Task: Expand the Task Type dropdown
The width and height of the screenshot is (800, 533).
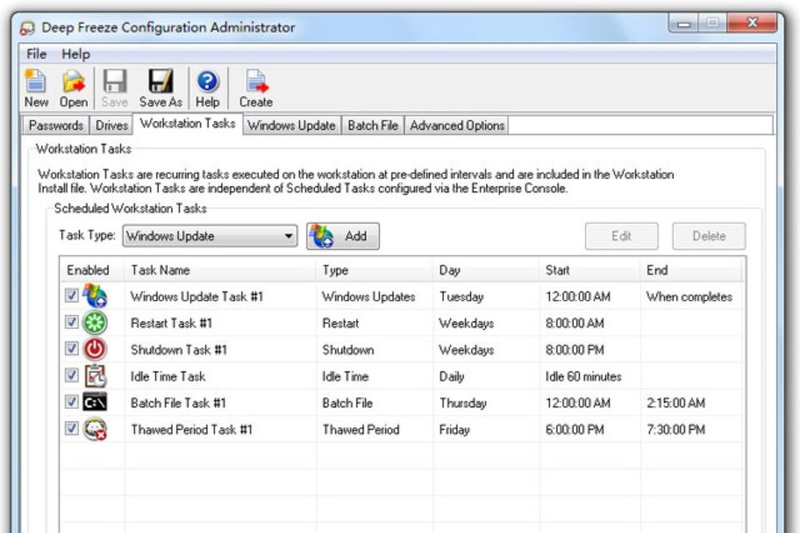Action: (x=289, y=237)
